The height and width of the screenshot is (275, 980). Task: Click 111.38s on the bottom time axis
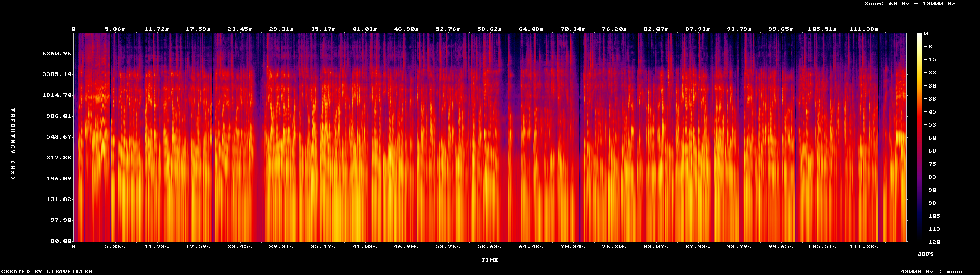(x=864, y=246)
